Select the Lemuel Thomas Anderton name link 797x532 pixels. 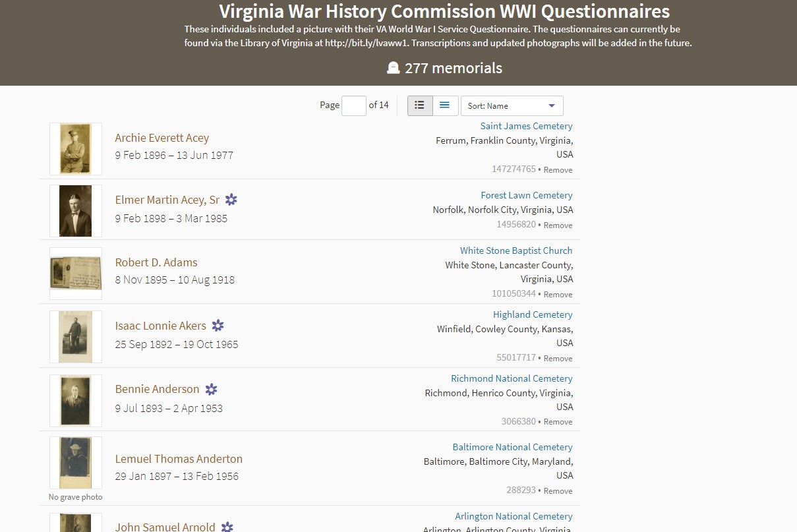[179, 459]
